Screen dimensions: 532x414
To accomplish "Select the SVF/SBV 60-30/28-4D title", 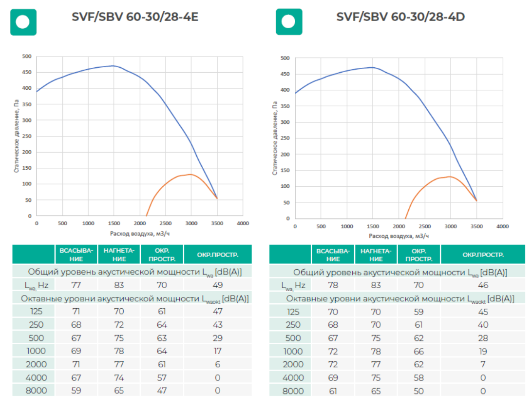I will (x=400, y=17).
